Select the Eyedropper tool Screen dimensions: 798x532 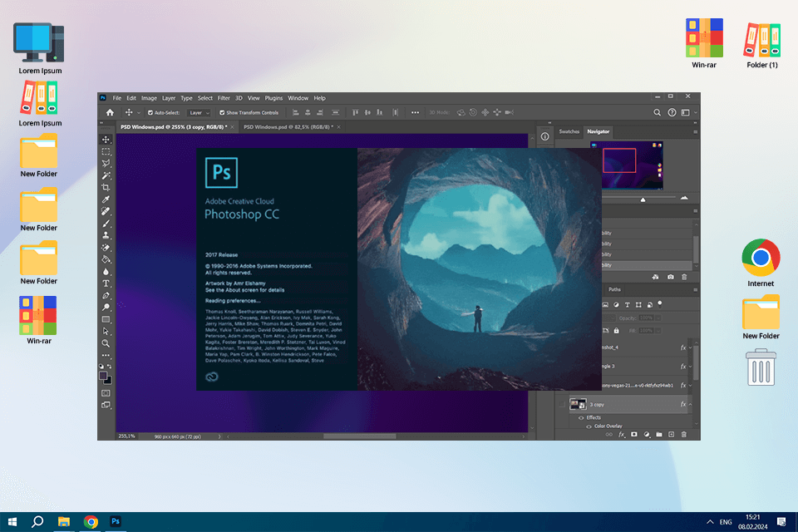tap(106, 199)
